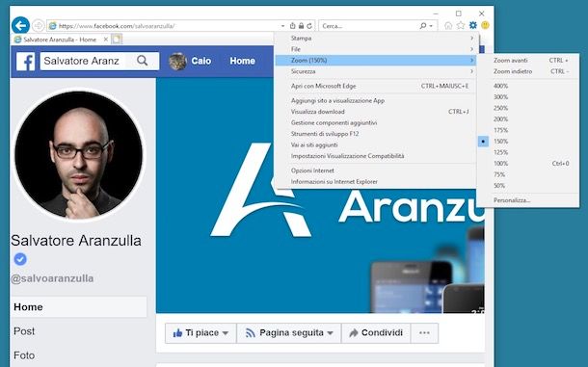
Task: Set zoom to 50%
Action: pos(528,186)
